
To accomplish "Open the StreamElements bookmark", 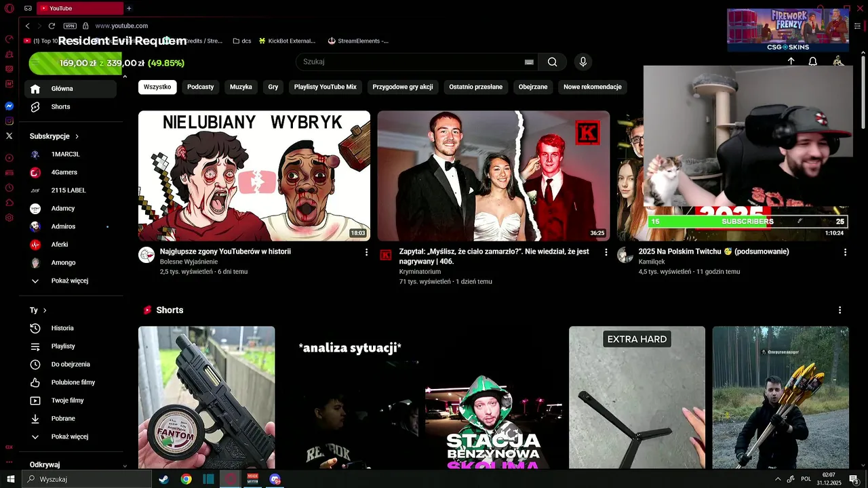I will click(358, 41).
